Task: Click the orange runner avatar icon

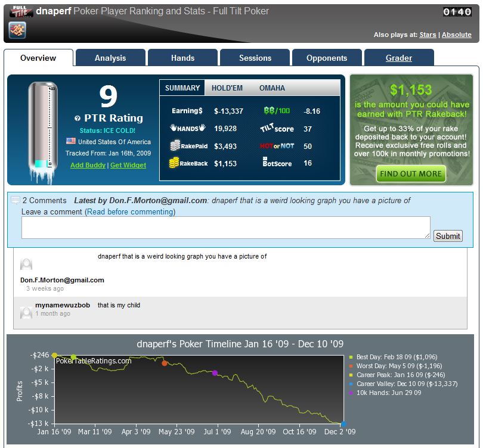Action: coord(17,30)
